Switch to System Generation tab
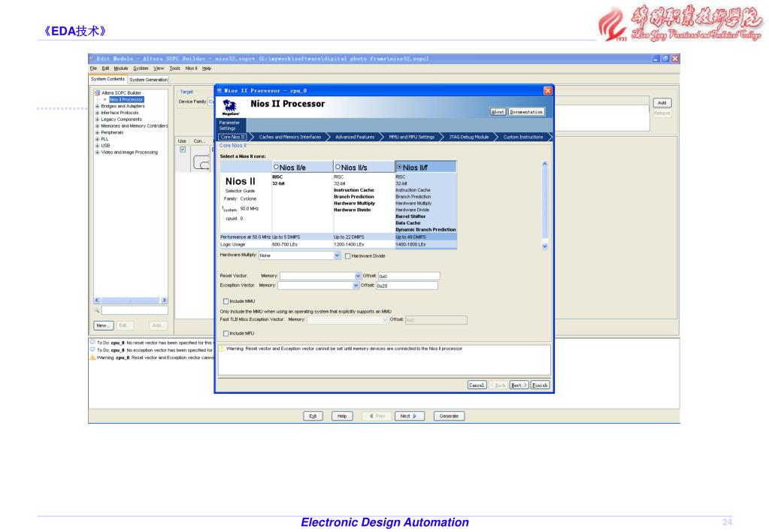Viewport: 769px width, 532px height. (x=148, y=80)
